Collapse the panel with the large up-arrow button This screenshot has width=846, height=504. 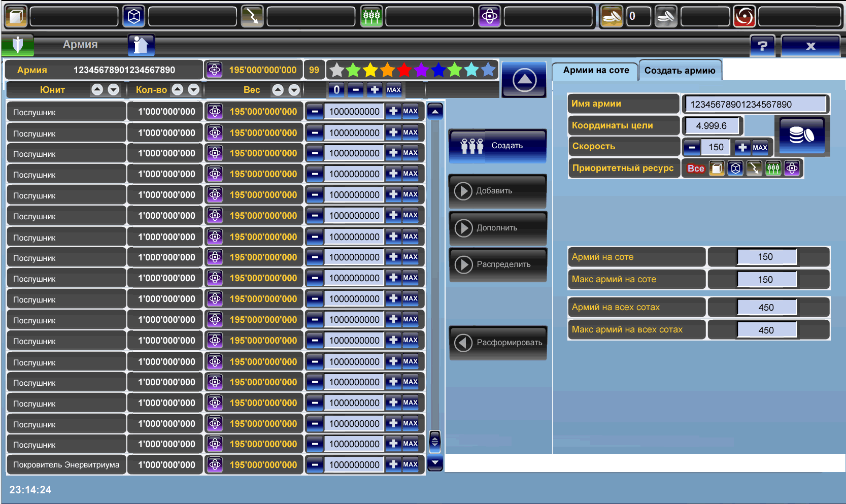tap(524, 80)
